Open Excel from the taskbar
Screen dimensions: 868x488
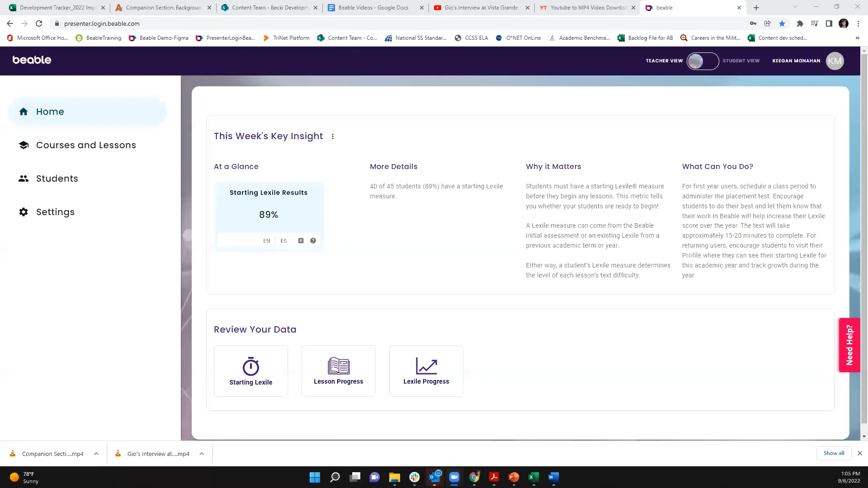coord(533,477)
